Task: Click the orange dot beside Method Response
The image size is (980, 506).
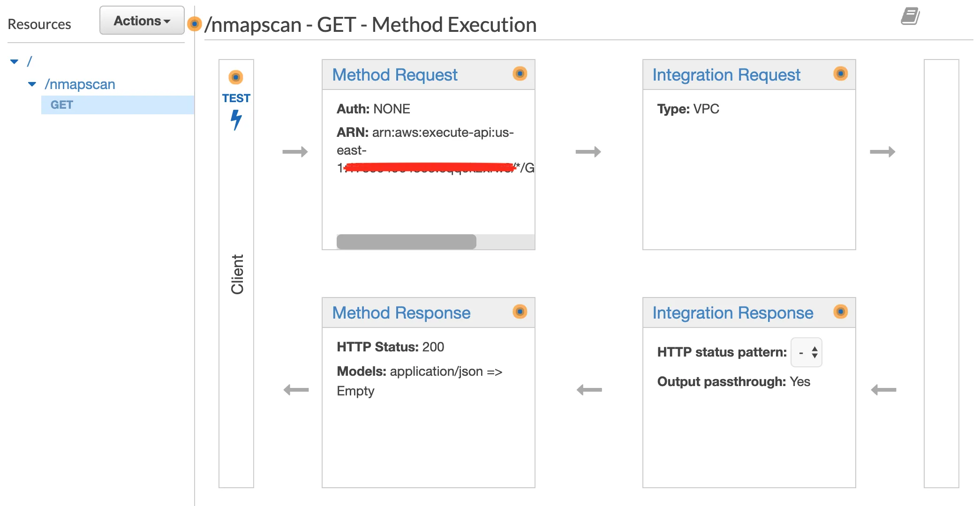Action: click(520, 312)
